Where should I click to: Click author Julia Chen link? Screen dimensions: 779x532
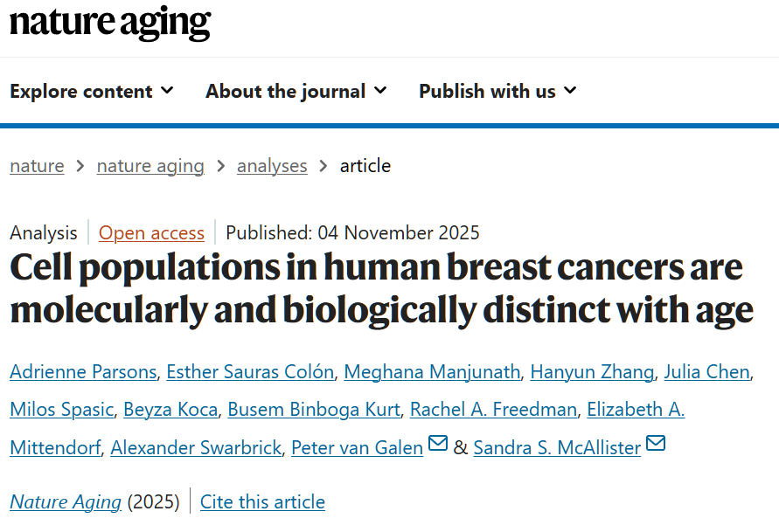(x=706, y=372)
